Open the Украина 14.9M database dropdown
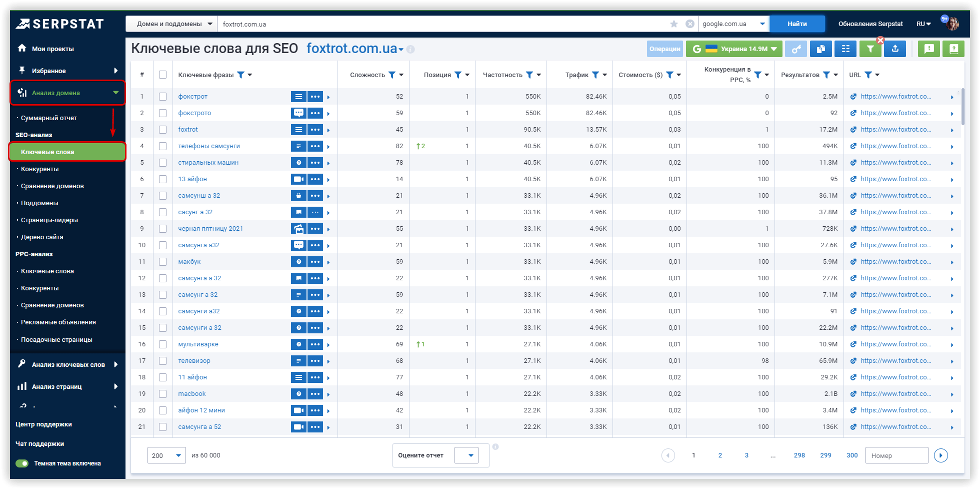 [734, 49]
